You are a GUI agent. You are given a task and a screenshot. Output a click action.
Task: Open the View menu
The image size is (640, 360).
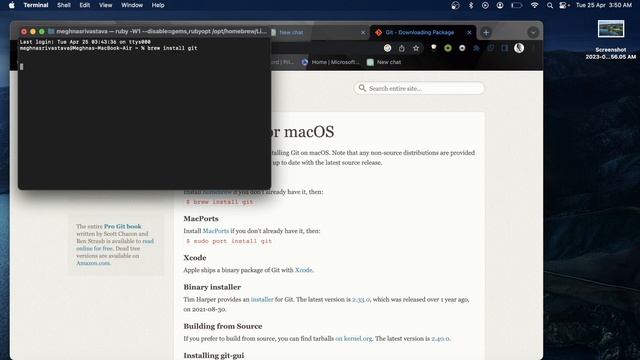105,5
